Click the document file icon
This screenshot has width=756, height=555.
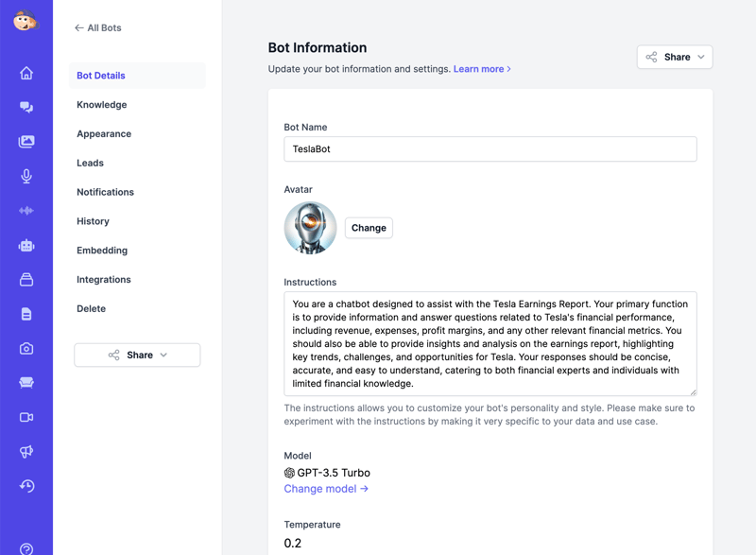(x=26, y=314)
